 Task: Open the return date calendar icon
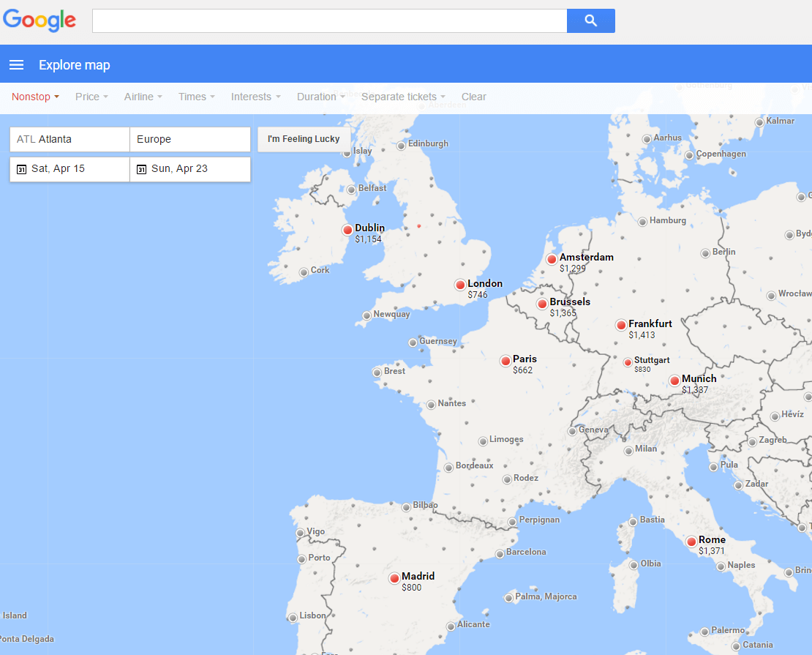(142, 169)
